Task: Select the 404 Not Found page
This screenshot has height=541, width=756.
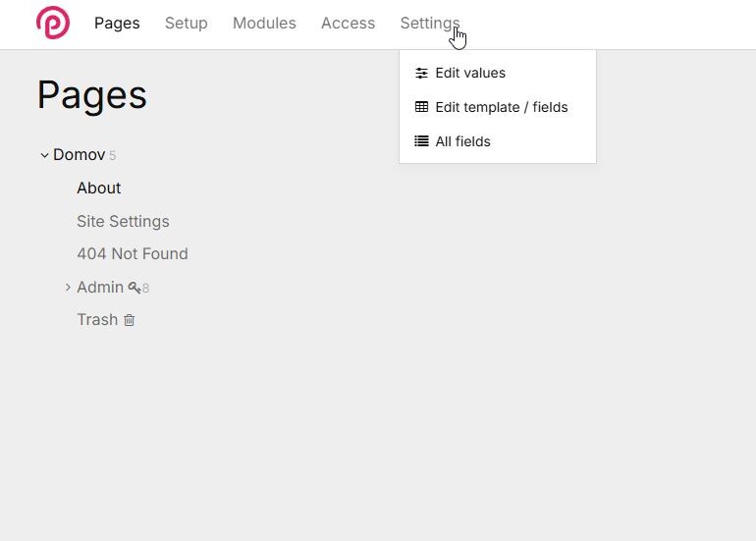Action: click(x=133, y=254)
